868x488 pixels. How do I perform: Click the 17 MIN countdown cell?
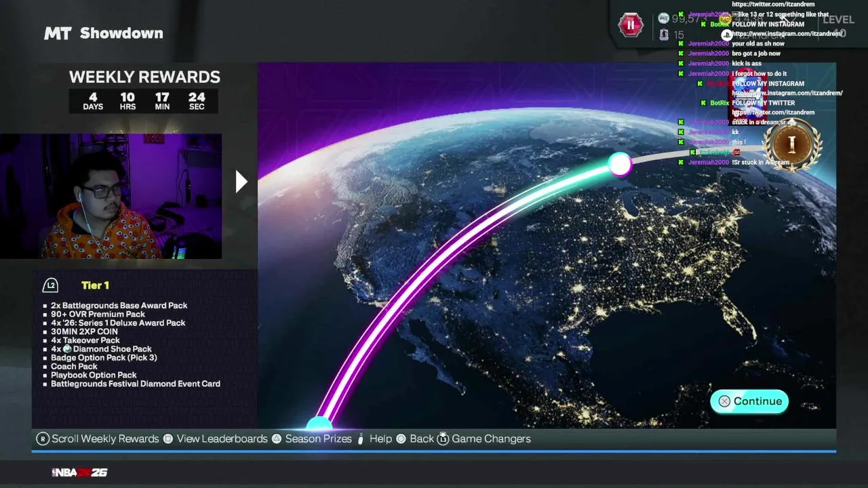click(162, 102)
